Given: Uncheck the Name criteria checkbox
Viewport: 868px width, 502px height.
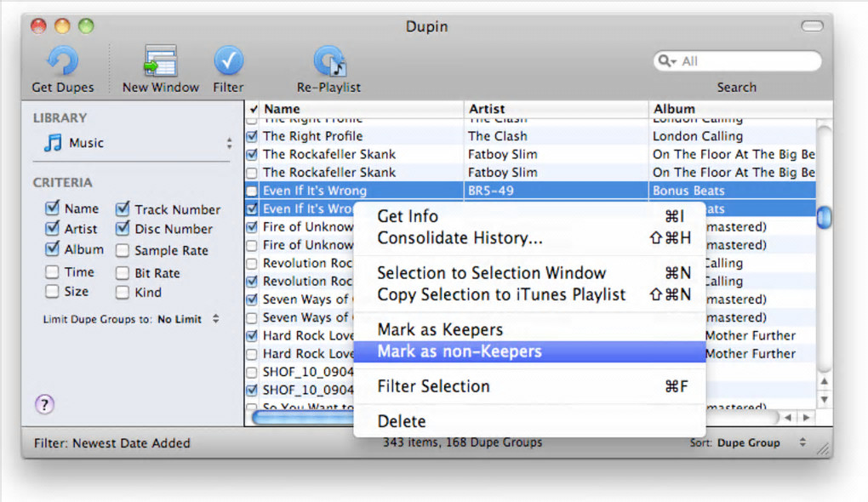Looking at the screenshot, I should [x=52, y=208].
